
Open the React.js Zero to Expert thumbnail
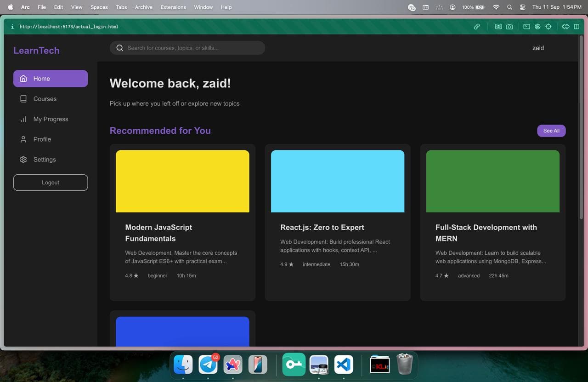[337, 181]
